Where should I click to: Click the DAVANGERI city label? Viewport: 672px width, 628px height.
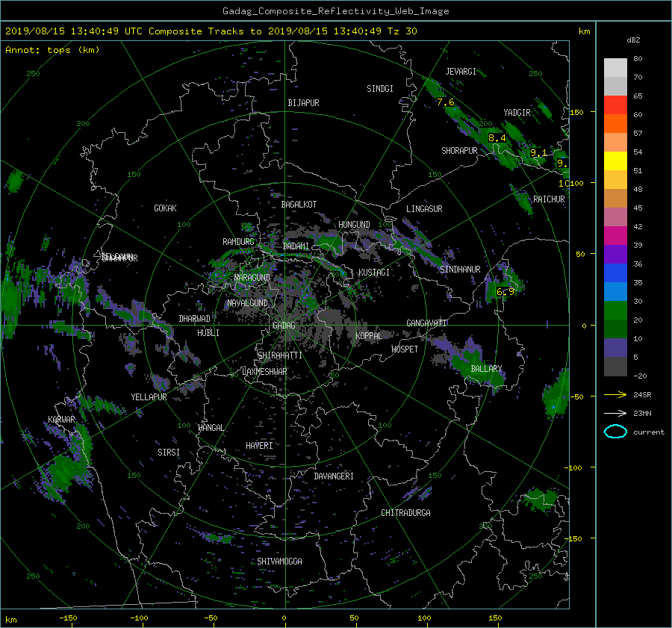[334, 476]
